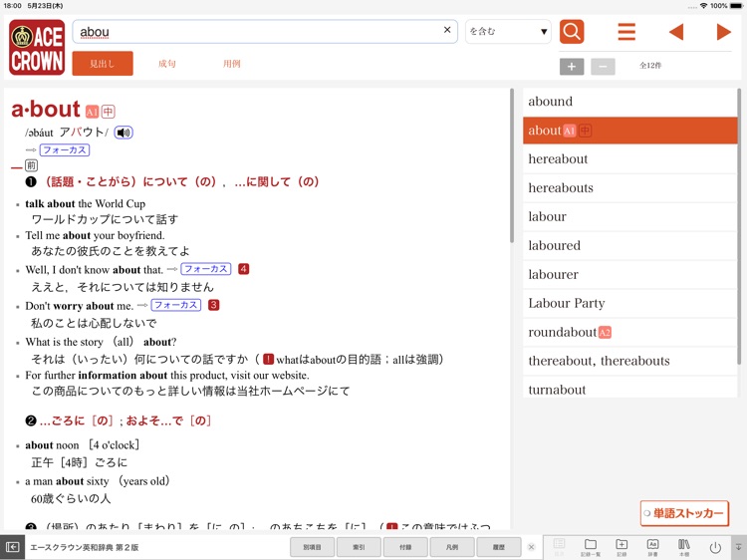747x560 pixels.
Task: Select the highlighted 'about' result
Action: click(629, 131)
